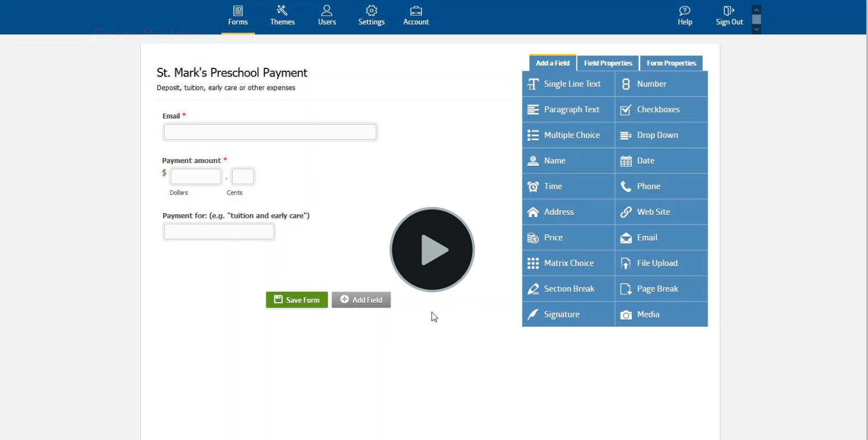Open the Help page

point(685,16)
